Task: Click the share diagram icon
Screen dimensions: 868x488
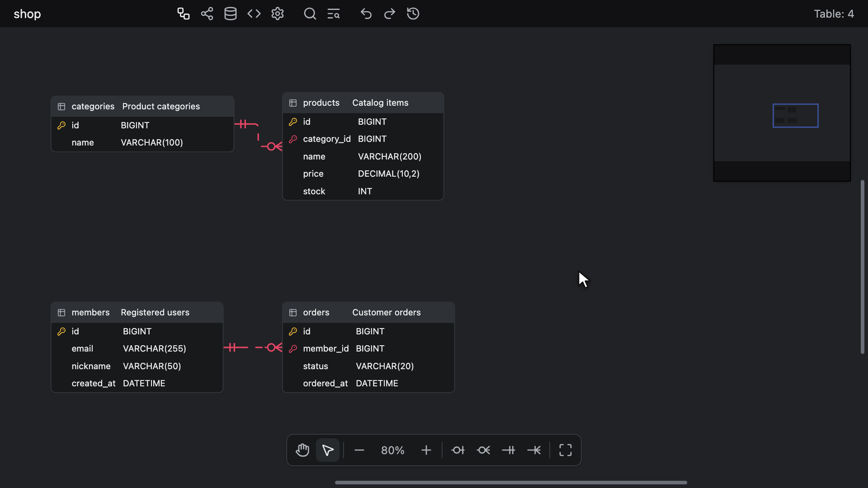Action: 207,14
